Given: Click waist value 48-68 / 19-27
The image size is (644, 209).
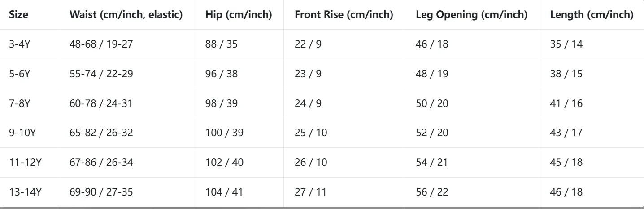Looking at the screenshot, I should tap(101, 44).
